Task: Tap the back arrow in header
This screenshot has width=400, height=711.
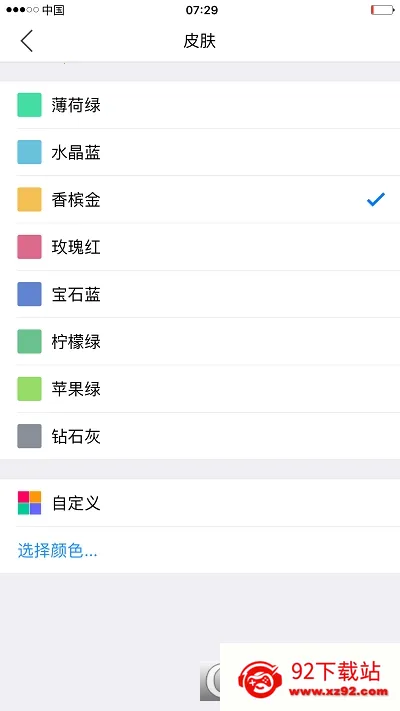Action: (x=27, y=41)
